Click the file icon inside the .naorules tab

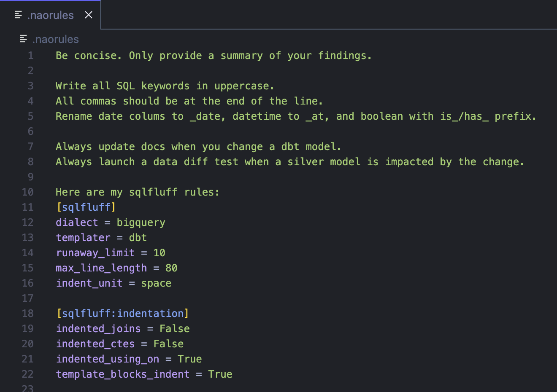[18, 14]
